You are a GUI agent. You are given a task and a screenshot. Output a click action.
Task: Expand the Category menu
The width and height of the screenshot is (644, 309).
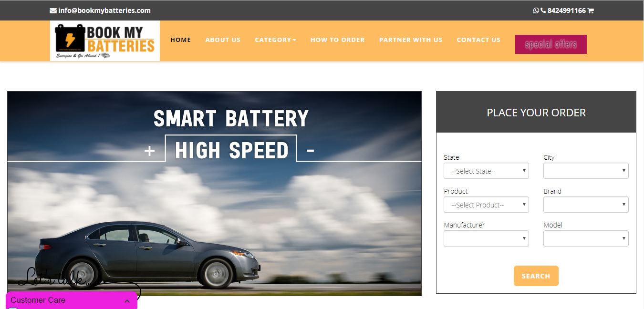[x=275, y=40]
